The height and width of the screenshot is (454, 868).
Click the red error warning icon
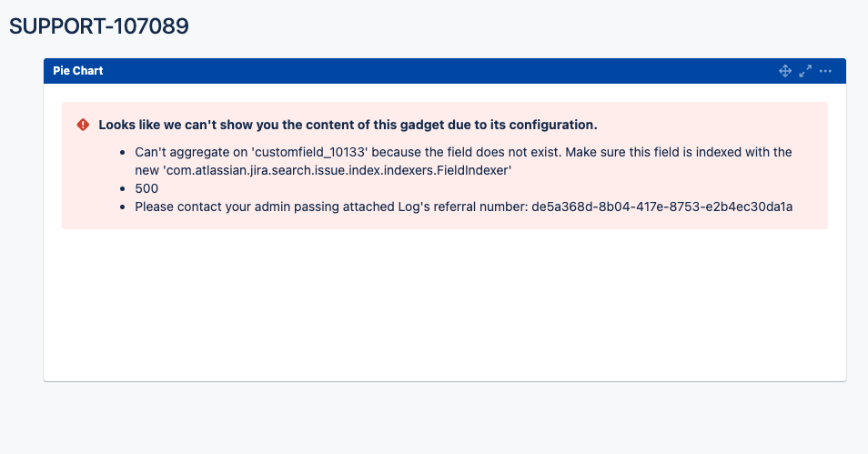coord(83,125)
